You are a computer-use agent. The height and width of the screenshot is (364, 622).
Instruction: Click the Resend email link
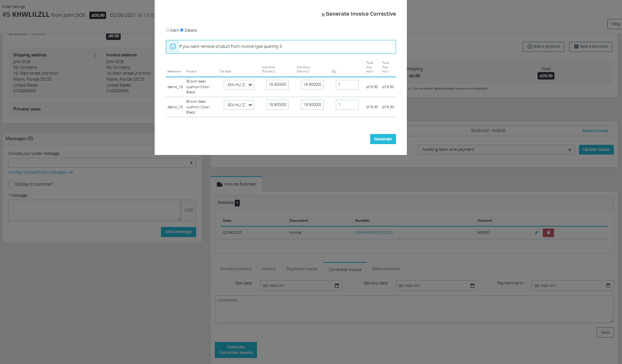click(x=595, y=131)
